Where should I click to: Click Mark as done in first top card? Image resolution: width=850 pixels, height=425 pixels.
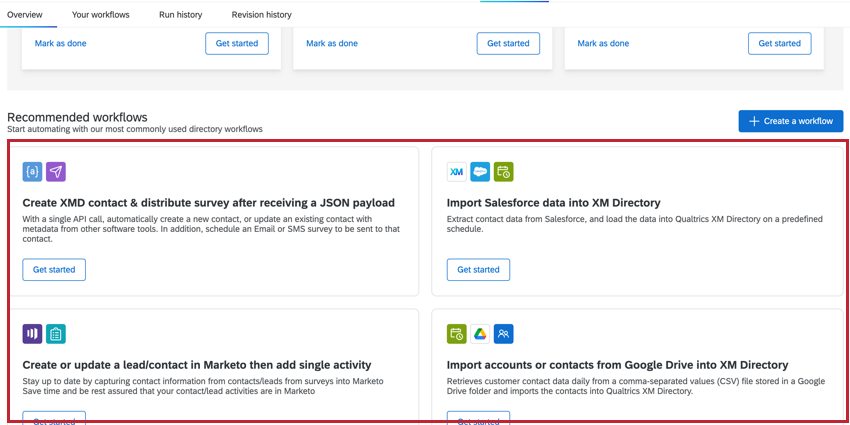[x=61, y=43]
